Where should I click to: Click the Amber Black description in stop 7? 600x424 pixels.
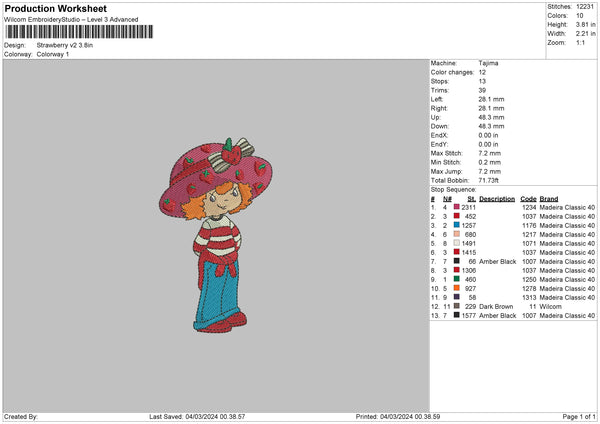click(499, 261)
